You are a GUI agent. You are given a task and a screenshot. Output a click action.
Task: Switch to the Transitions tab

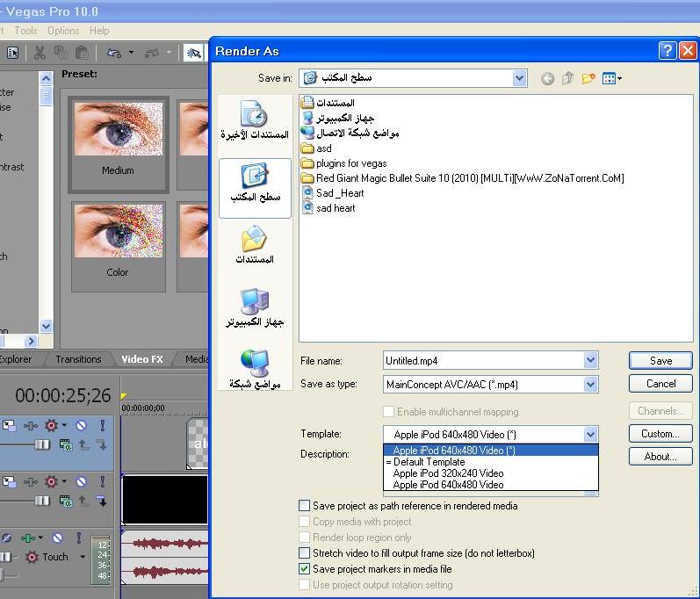click(x=78, y=359)
